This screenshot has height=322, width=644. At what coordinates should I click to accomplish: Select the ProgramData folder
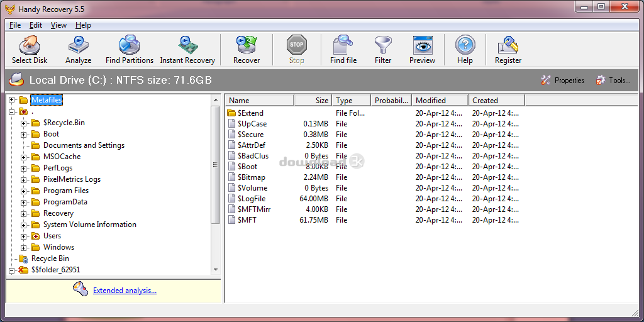65,202
